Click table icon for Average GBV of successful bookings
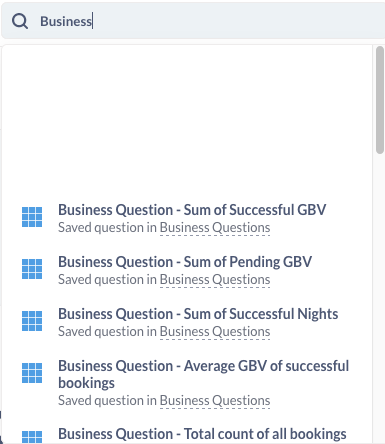This screenshot has height=444, width=385. point(32,373)
